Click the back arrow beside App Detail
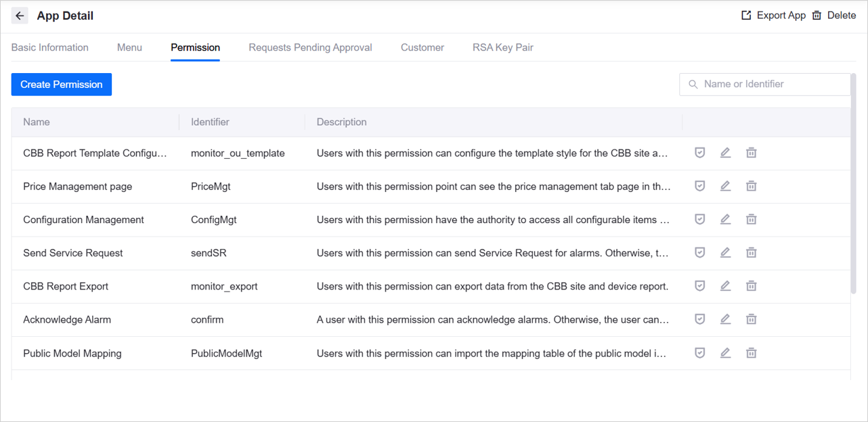This screenshot has height=422, width=868. click(20, 16)
